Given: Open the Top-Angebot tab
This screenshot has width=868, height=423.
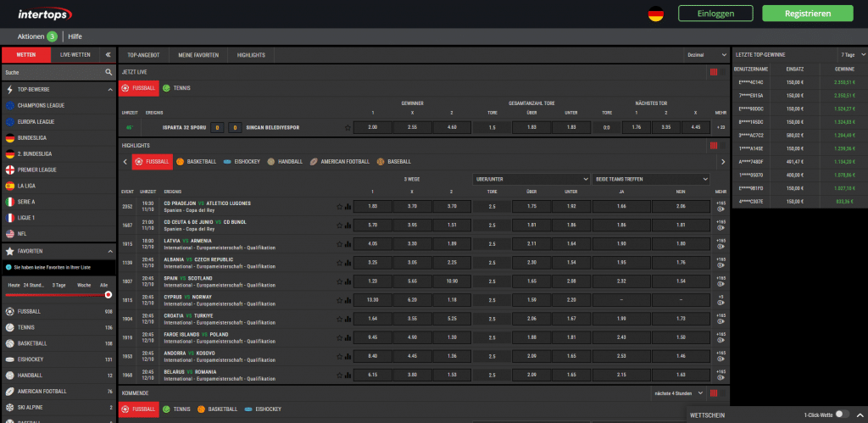Looking at the screenshot, I should tap(143, 55).
